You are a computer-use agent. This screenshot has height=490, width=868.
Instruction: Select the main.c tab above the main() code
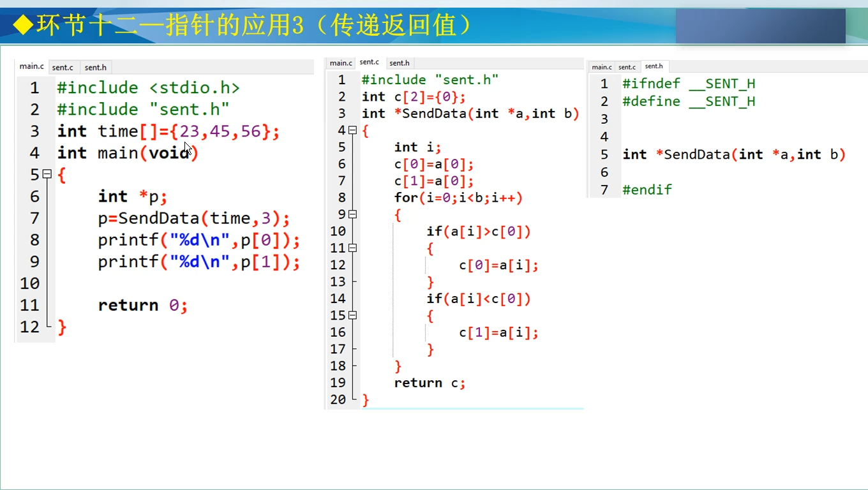(32, 66)
